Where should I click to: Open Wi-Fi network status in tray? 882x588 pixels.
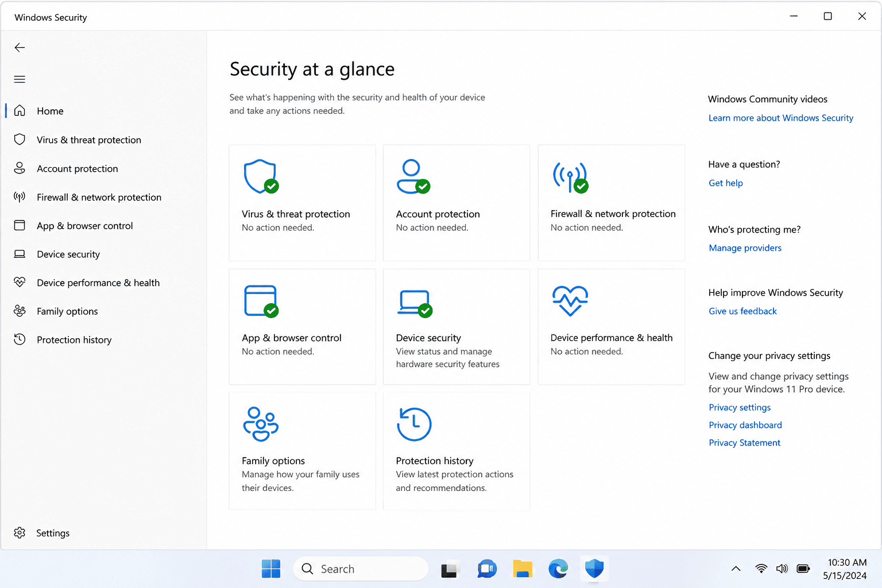click(761, 569)
